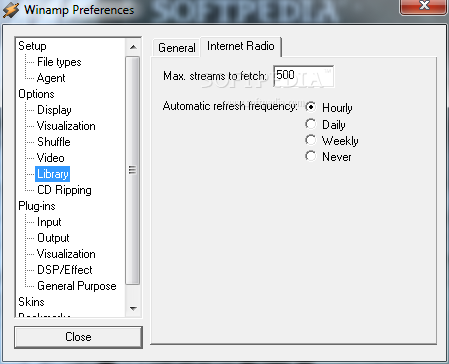Open Visualization under Plug-ins
Screen dimensions: 449x364
(x=66, y=254)
